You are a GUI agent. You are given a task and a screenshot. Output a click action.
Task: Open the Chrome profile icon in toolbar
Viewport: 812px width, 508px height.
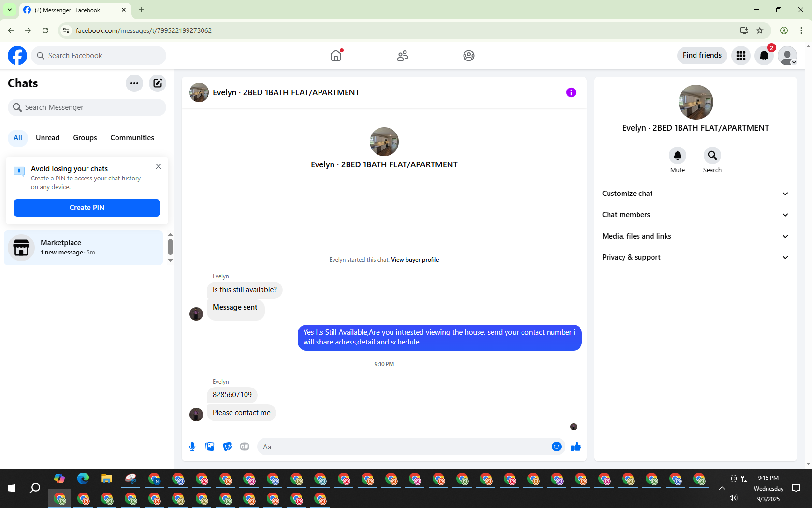pyautogui.click(x=784, y=30)
